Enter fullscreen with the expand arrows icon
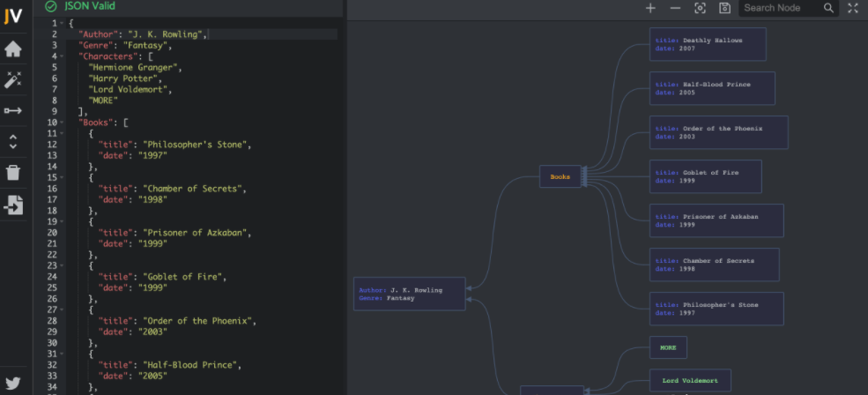Image resolution: width=868 pixels, height=395 pixels. 853,8
